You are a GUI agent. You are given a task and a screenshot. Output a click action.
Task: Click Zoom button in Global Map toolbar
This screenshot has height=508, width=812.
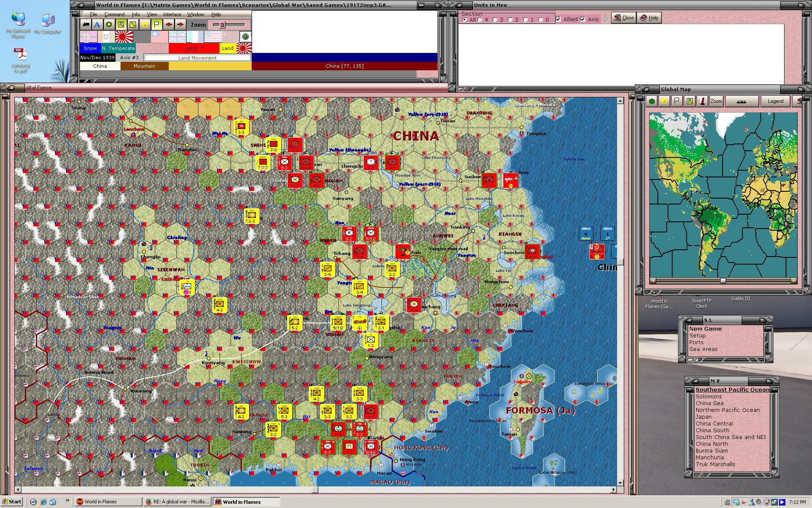pyautogui.click(x=716, y=101)
